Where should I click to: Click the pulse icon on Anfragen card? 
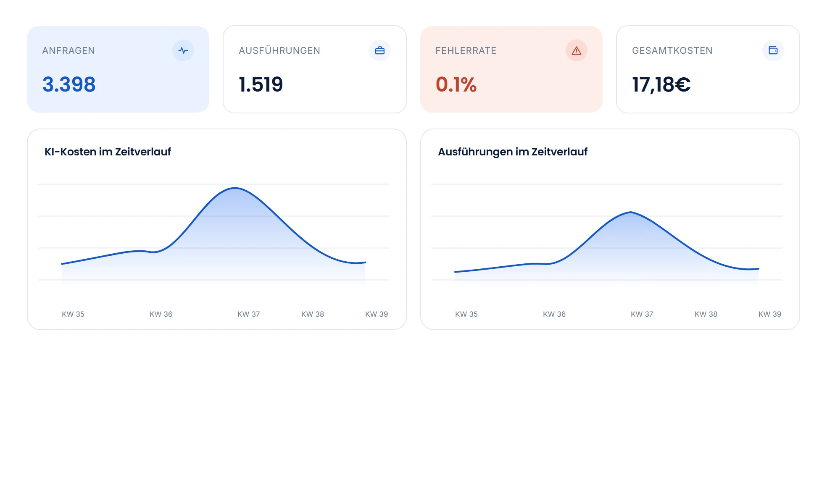coord(183,50)
